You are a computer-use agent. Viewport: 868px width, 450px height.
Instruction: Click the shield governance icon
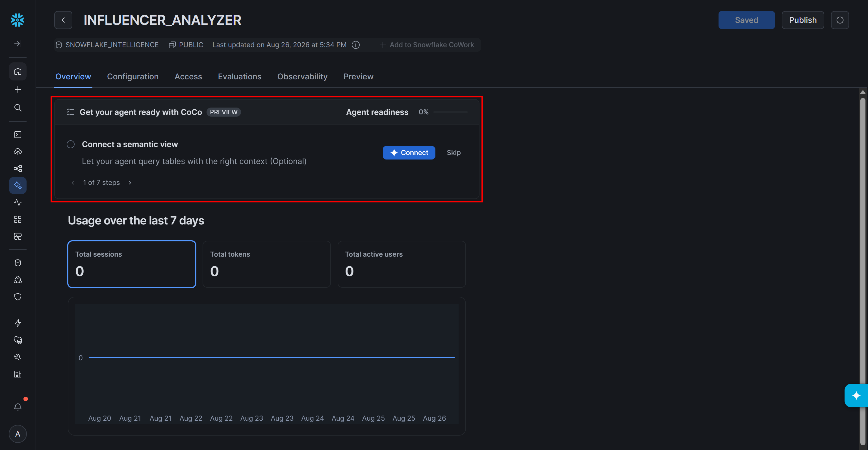point(18,296)
